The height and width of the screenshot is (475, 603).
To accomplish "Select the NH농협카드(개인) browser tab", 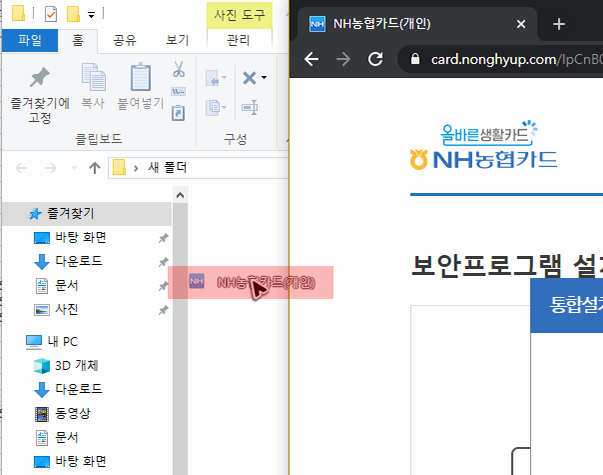I will (x=417, y=24).
